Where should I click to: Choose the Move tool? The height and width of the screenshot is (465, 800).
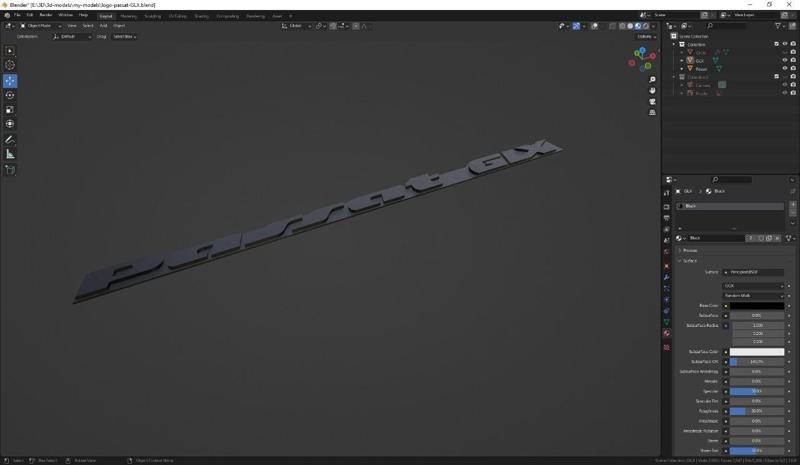[10, 81]
